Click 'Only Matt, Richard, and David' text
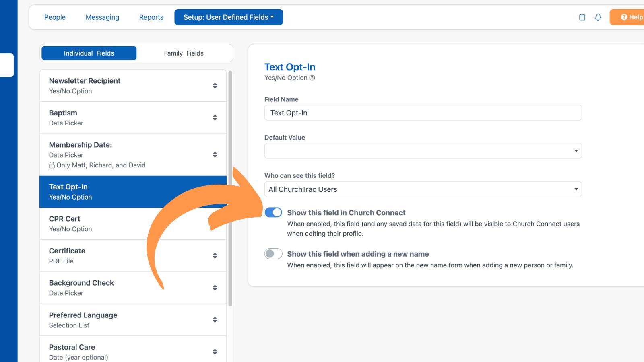Viewport: 644px width, 362px height. [101, 165]
